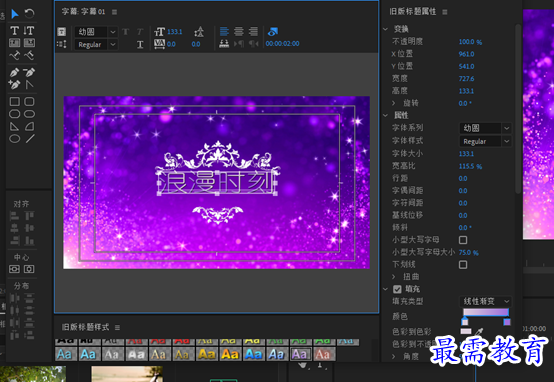Select the Selection arrow tool

pos(15,14)
